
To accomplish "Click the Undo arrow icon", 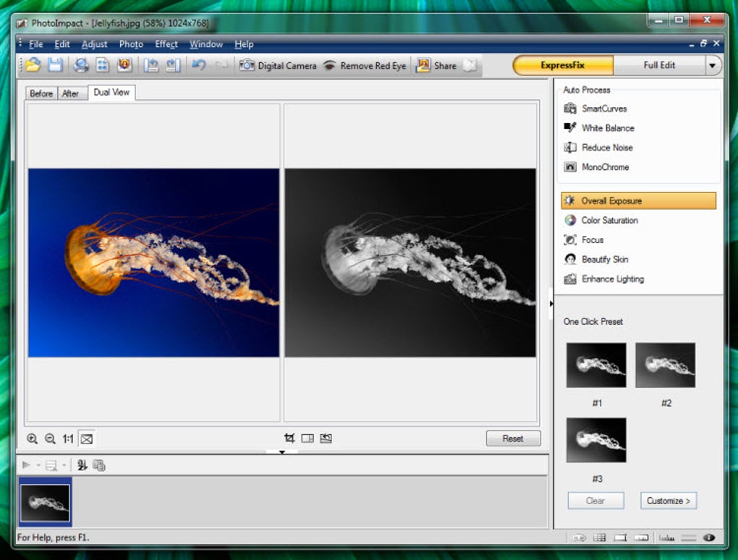I will 199,65.
